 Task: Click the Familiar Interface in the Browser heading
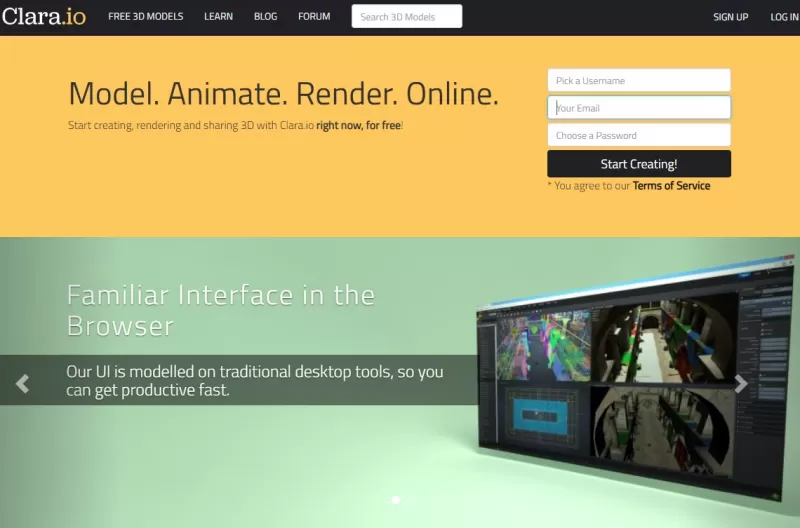tap(221, 310)
